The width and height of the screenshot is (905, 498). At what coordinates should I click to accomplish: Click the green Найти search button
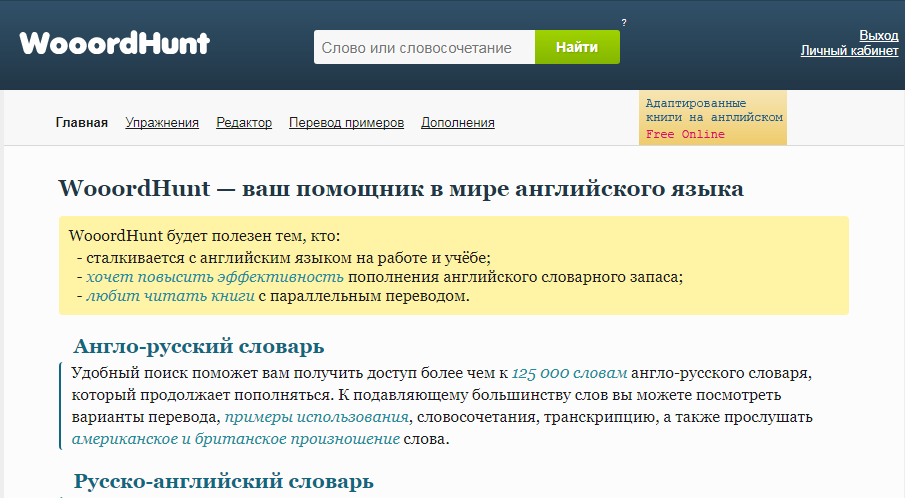pyautogui.click(x=577, y=47)
